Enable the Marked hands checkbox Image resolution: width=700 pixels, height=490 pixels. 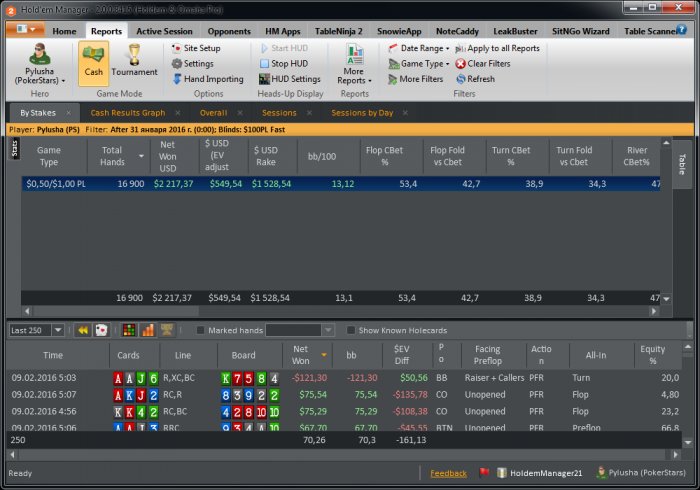tap(200, 330)
